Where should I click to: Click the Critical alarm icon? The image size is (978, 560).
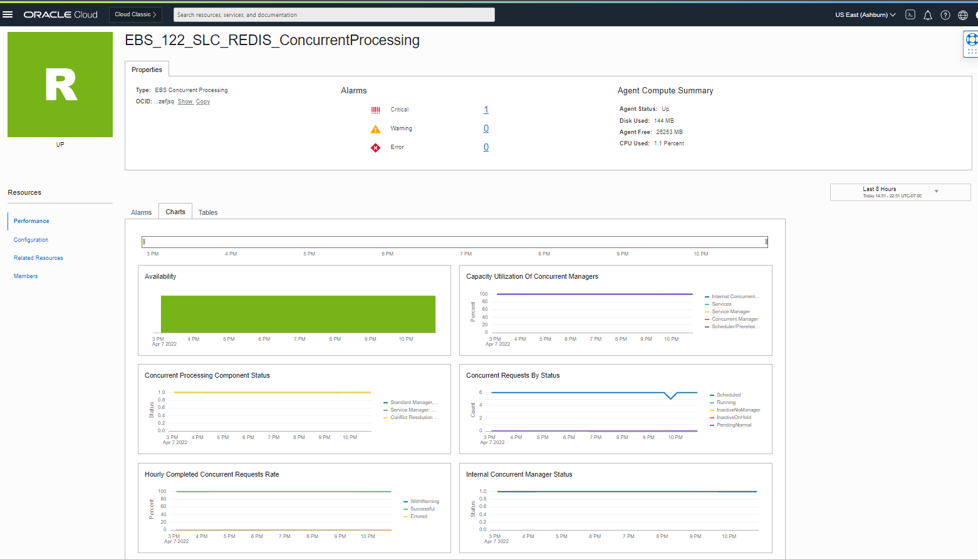(x=375, y=110)
